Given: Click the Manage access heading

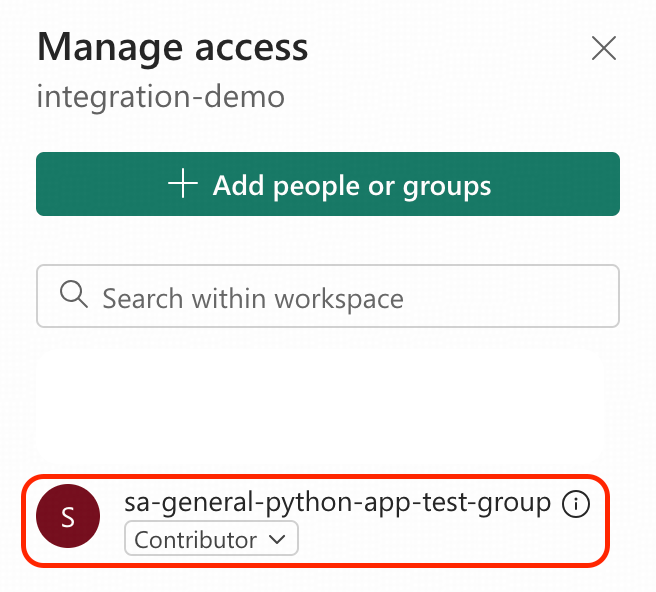Looking at the screenshot, I should tap(172, 47).
